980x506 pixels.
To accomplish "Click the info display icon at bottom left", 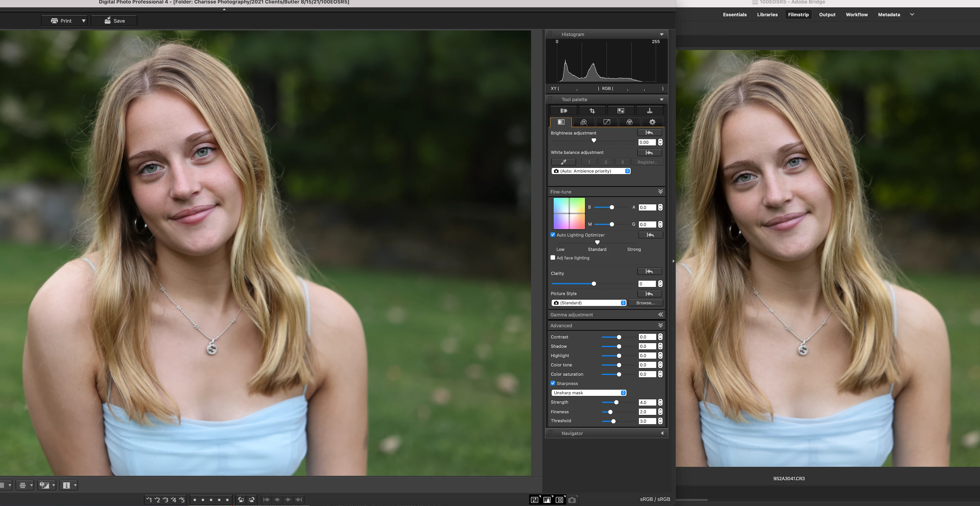I will 66,485.
